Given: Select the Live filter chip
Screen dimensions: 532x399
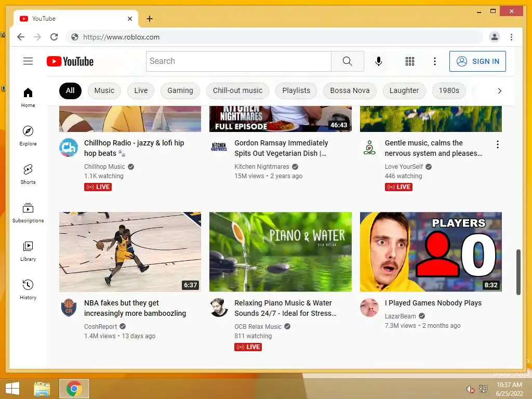Looking at the screenshot, I should click(x=141, y=90).
